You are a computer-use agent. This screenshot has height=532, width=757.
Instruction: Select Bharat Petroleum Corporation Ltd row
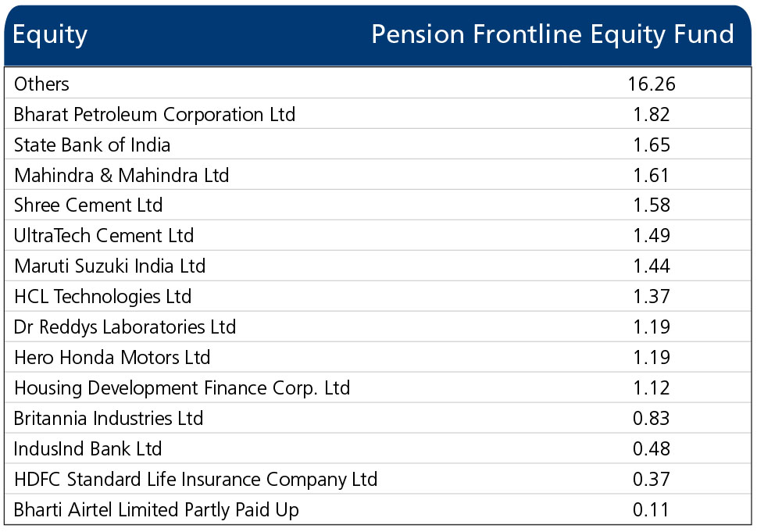[x=378, y=114]
